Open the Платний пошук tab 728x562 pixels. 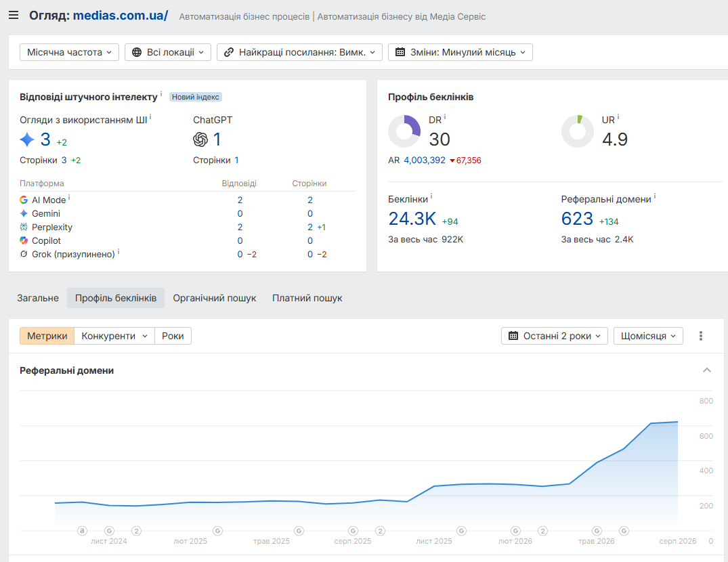307,298
